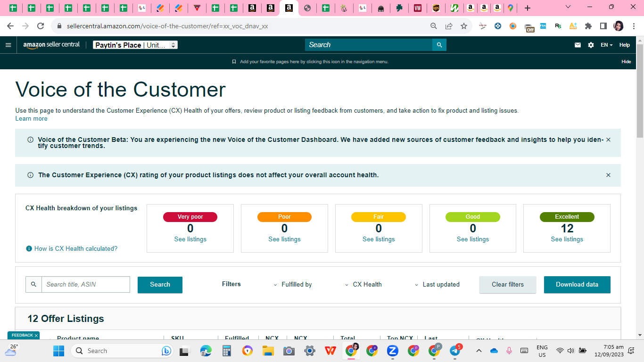Click the Windows taskbar Search box
644x362 pixels.
click(x=121, y=351)
